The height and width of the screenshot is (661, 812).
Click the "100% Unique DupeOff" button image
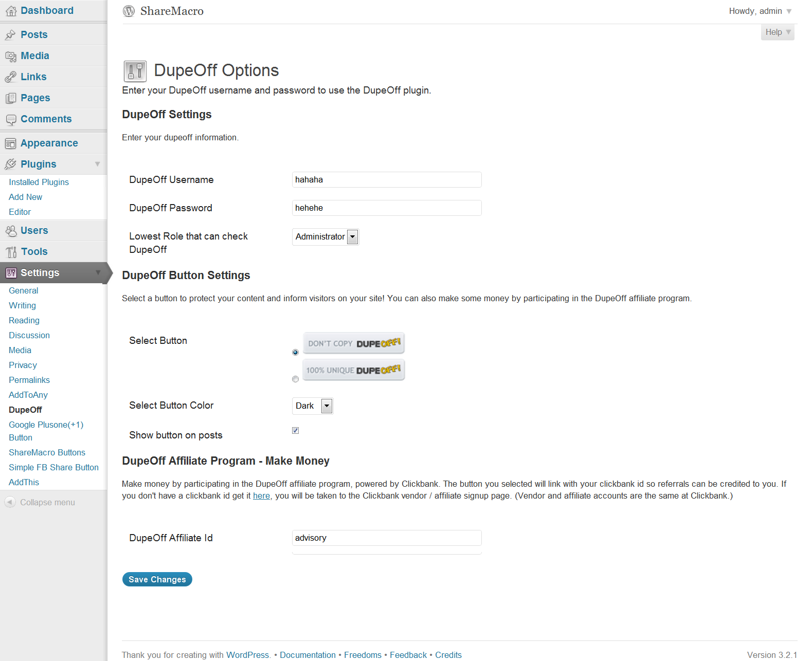(354, 370)
